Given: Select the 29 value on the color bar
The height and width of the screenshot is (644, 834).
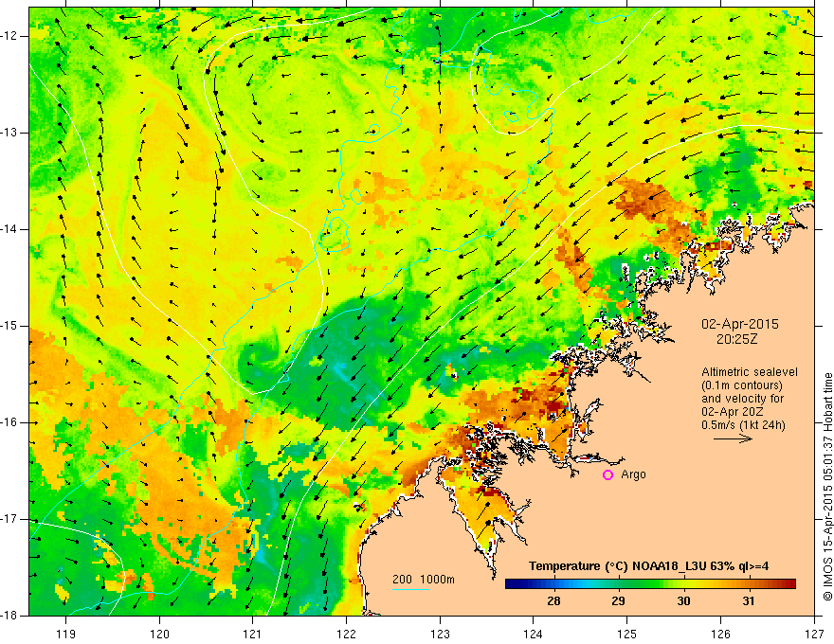Looking at the screenshot, I should click(618, 601).
